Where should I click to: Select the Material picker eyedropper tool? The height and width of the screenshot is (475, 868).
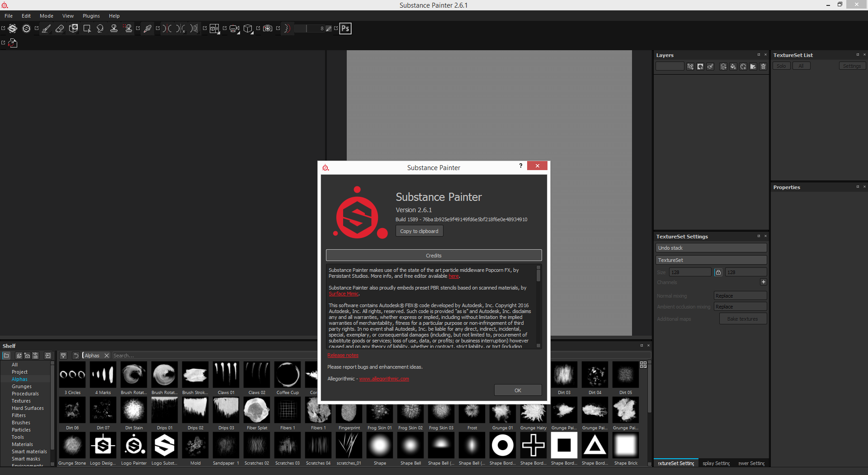point(147,28)
